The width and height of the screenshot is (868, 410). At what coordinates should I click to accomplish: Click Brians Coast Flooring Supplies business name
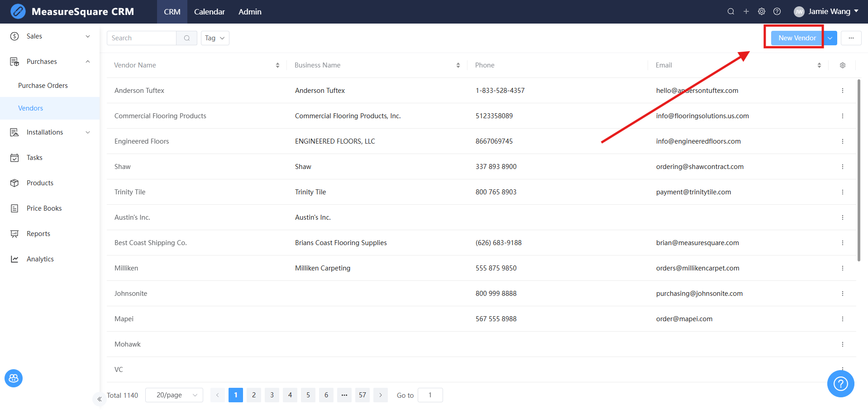click(x=341, y=243)
